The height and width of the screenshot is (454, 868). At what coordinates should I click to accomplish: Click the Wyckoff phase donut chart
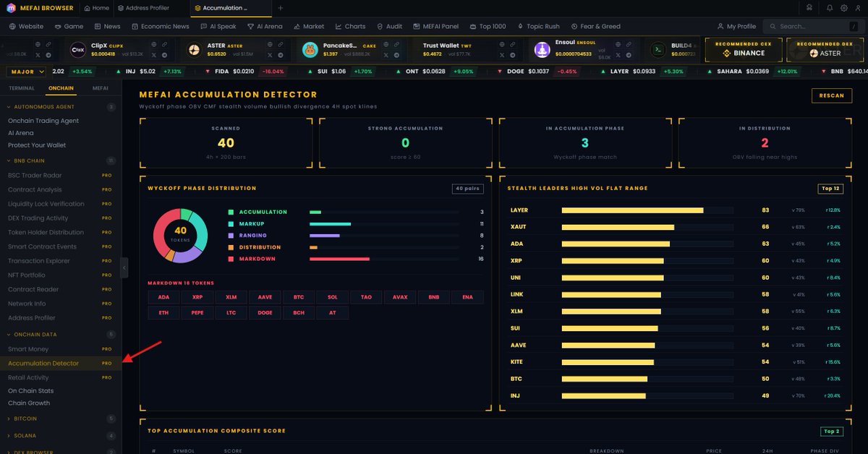pos(180,235)
